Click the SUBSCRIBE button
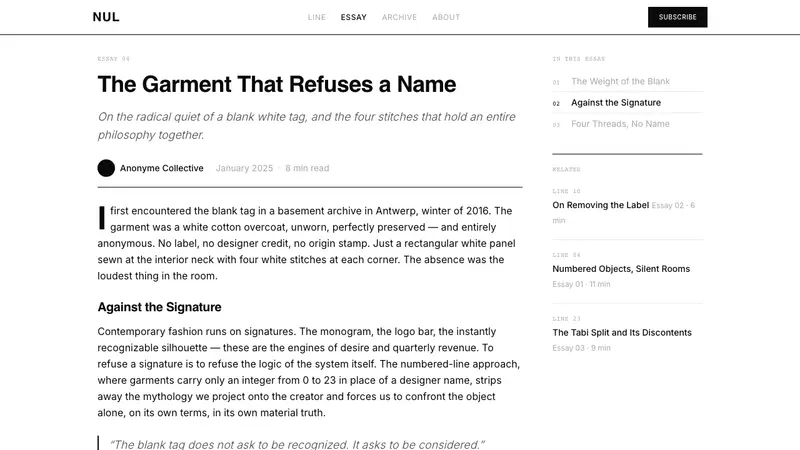The width and height of the screenshot is (800, 450). coord(678,17)
